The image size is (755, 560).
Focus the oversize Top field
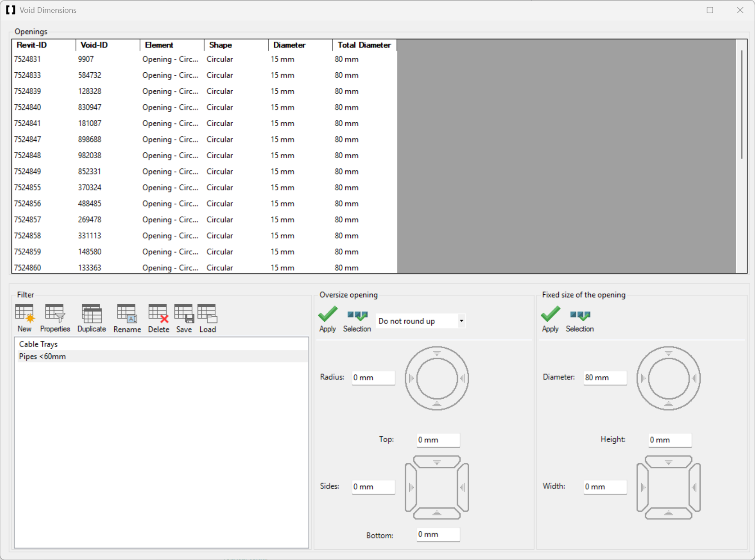tap(438, 440)
